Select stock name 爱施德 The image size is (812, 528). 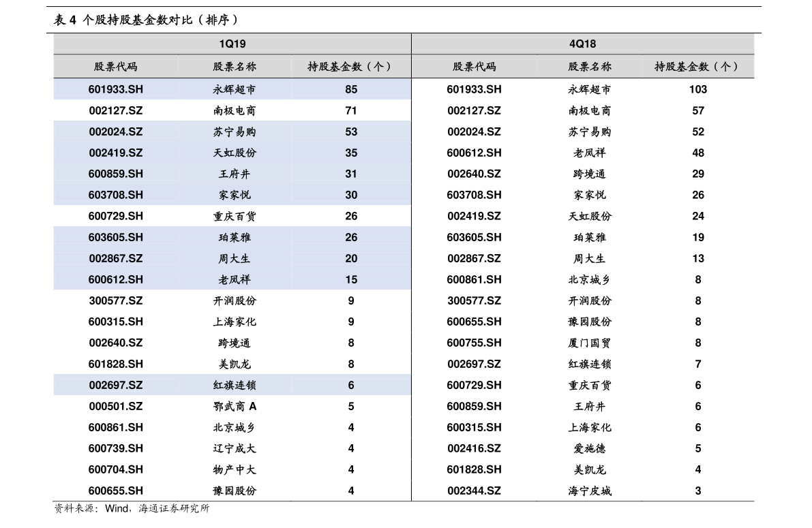pos(589,449)
